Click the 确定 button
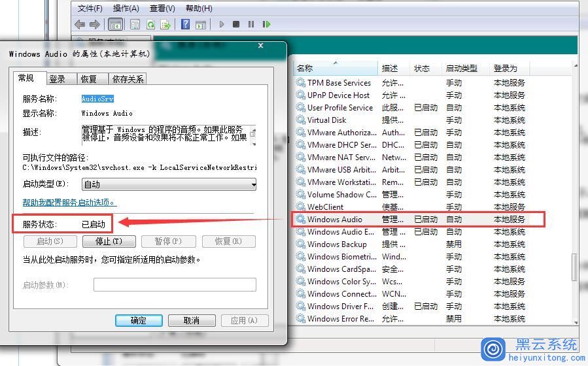588x366 pixels. [x=139, y=321]
